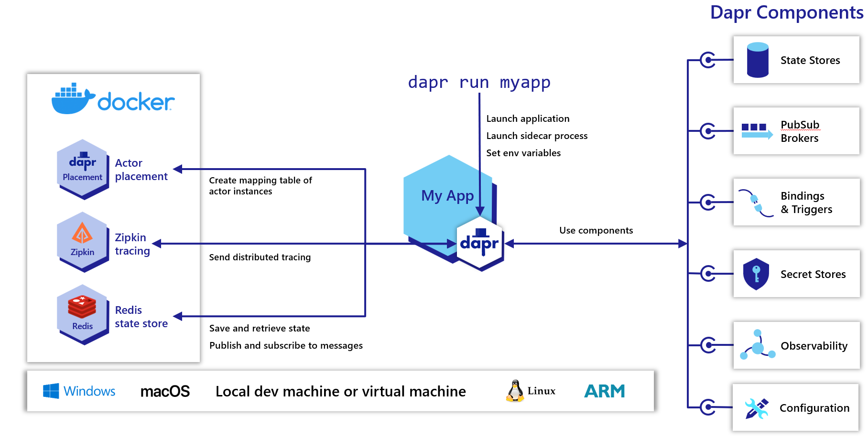This screenshot has width=868, height=438.
Task: Click the Dapr Components heading
Action: 787,12
